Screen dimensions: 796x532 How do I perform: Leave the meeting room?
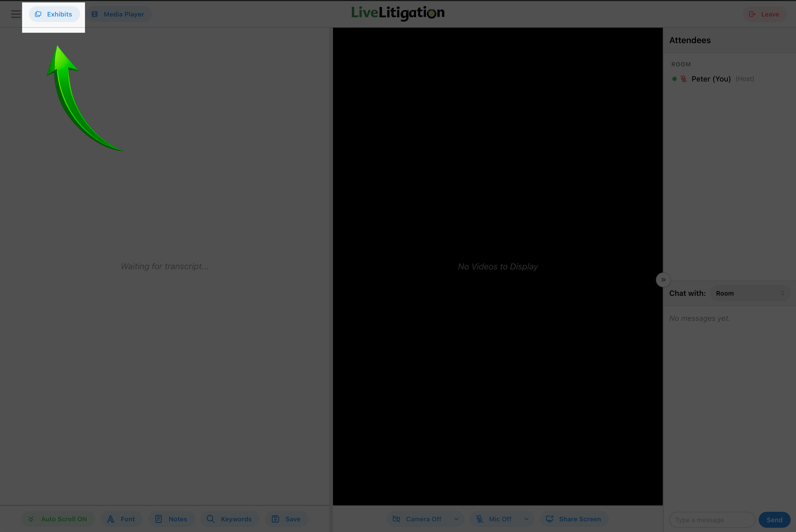point(764,14)
